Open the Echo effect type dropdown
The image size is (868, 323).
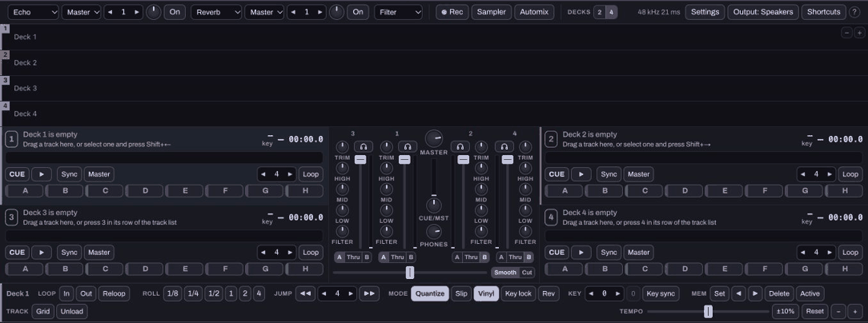pos(33,12)
